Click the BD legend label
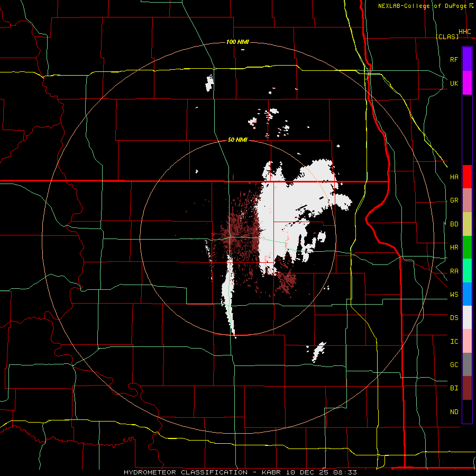 coord(454,224)
